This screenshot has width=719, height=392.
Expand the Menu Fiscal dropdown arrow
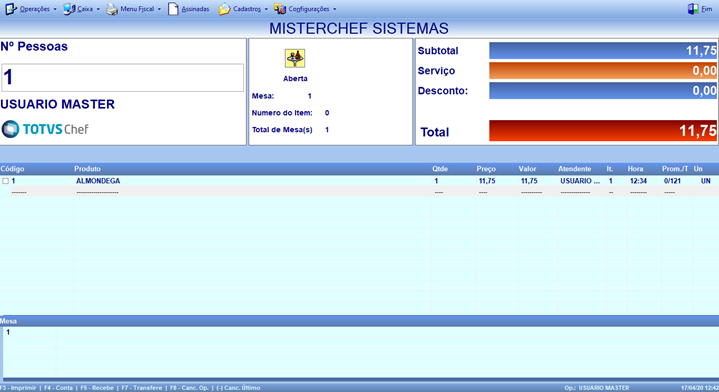point(160,9)
